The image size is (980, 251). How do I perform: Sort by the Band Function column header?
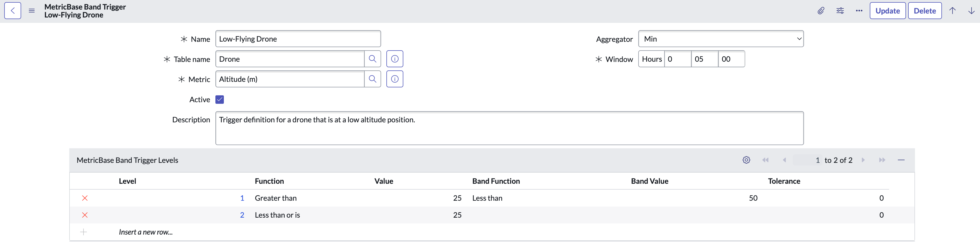click(x=496, y=181)
